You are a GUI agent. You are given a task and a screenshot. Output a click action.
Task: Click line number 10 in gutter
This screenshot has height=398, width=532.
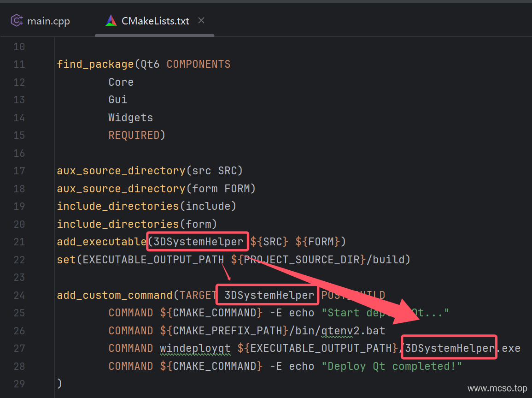(x=19, y=47)
